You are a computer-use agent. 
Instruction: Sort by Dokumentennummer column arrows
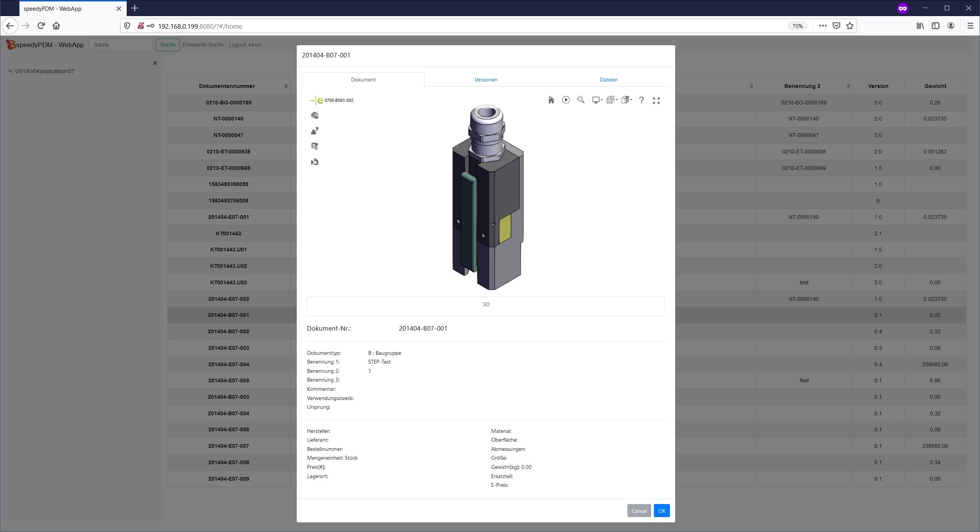[x=286, y=86]
